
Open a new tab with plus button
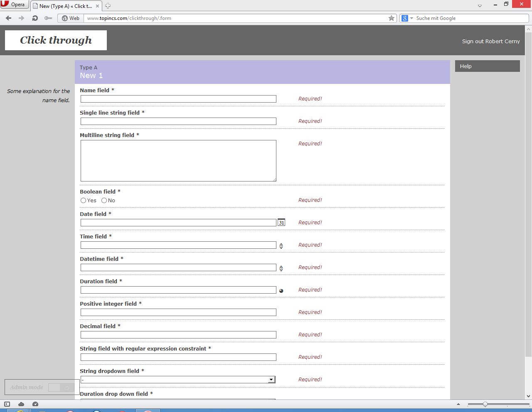[108, 6]
